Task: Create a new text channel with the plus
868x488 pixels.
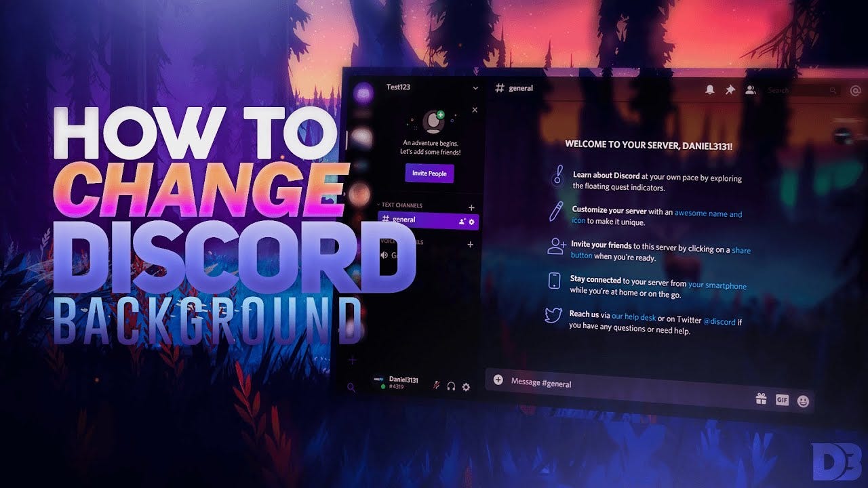Action: [x=472, y=208]
